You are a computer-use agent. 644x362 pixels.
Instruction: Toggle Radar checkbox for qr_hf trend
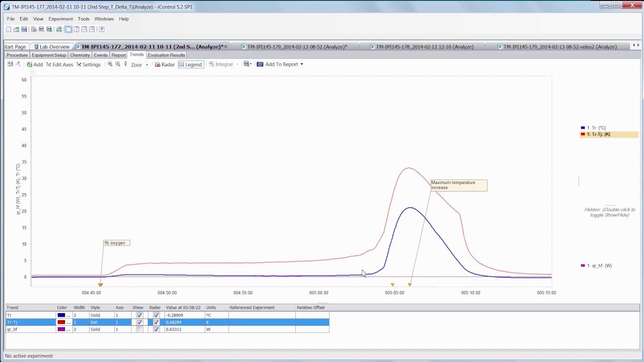(156, 329)
